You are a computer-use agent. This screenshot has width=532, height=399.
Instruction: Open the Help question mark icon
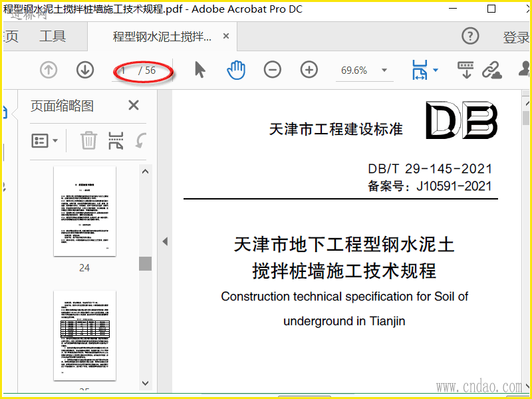coord(470,36)
